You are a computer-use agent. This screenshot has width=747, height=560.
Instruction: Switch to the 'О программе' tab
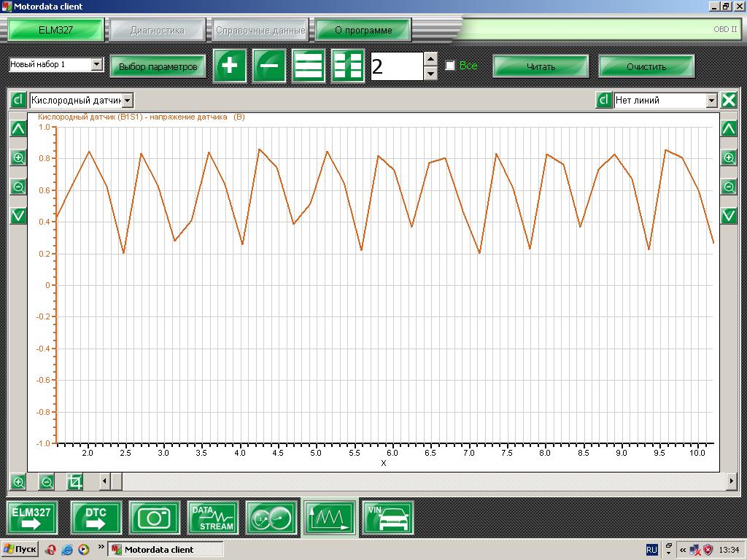pos(363,30)
